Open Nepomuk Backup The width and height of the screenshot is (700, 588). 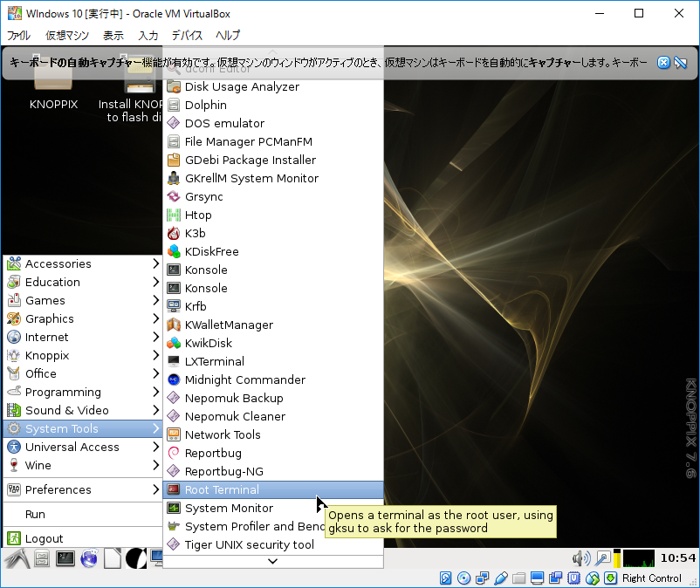tap(273, 398)
